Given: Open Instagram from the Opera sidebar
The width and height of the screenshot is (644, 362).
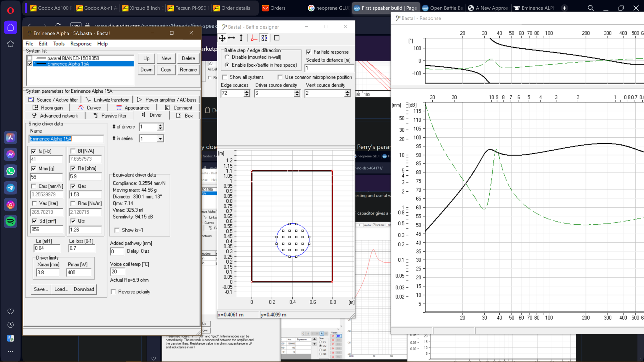Looking at the screenshot, I should (x=10, y=205).
